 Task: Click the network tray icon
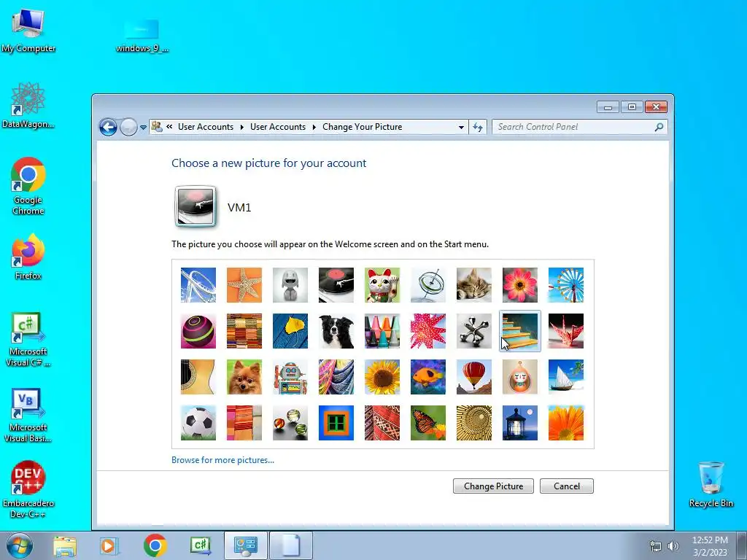(x=656, y=546)
